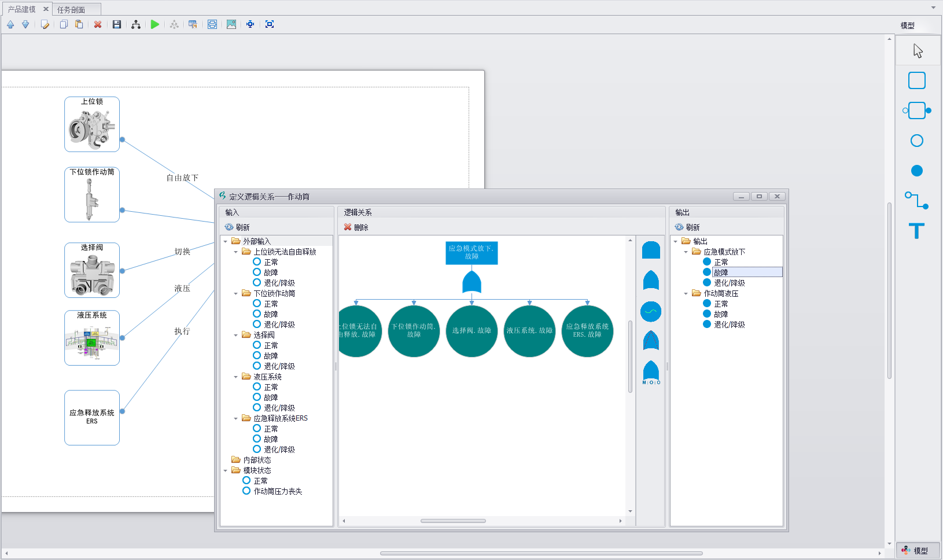The width and height of the screenshot is (943, 560).
Task: Pick the large Text tool T icon
Action: 916,231
